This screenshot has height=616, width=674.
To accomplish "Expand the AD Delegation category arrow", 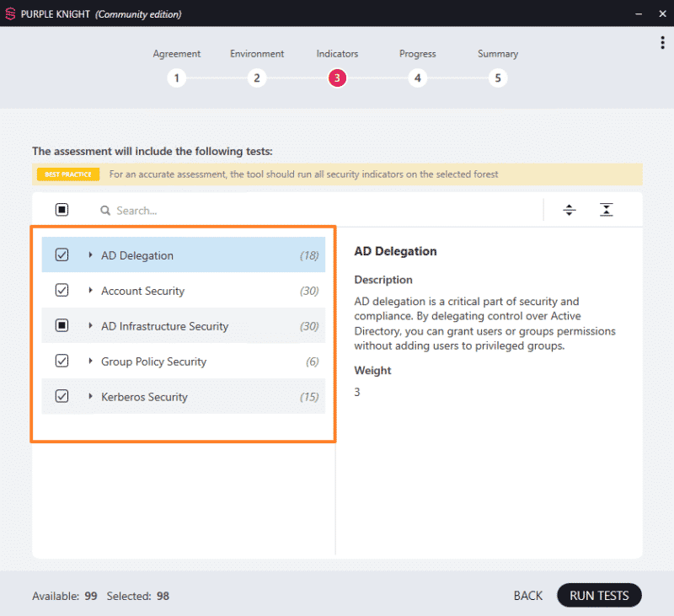I will pos(90,255).
